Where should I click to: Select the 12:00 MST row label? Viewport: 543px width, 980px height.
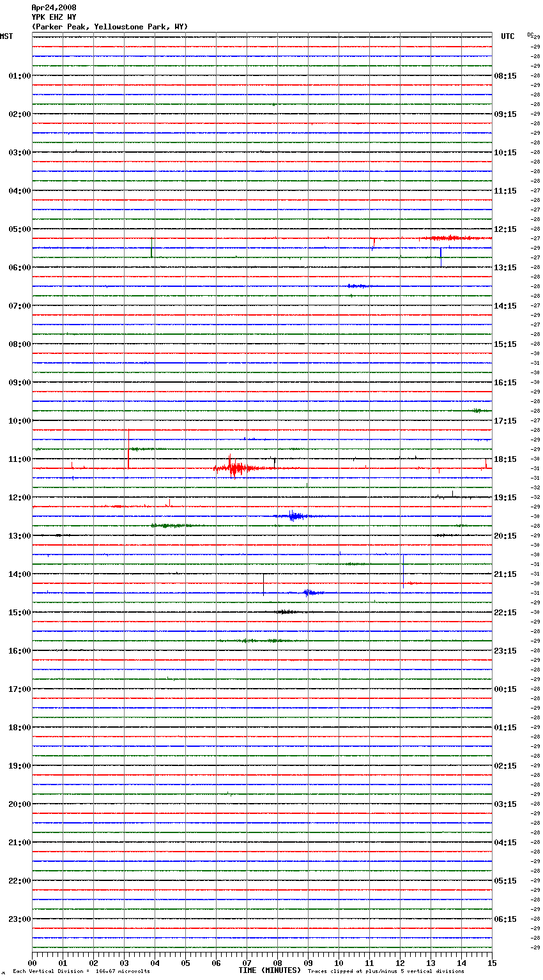[20, 498]
